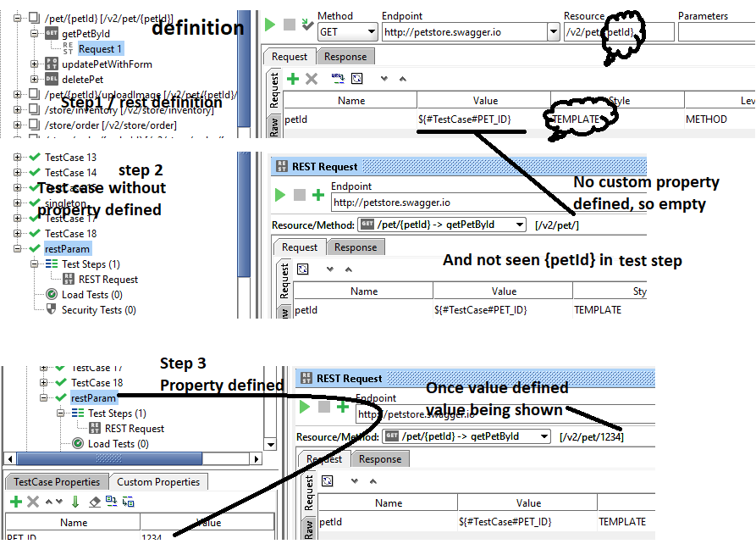Click the up arrow to the right of the down arrow in the top parameter toolbar
Image resolution: width=756 pixels, height=555 pixels.
coord(403,79)
